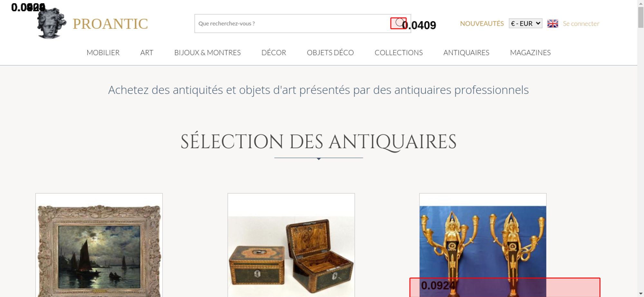
Task: Open the MOBILIER menu
Action: 103,52
